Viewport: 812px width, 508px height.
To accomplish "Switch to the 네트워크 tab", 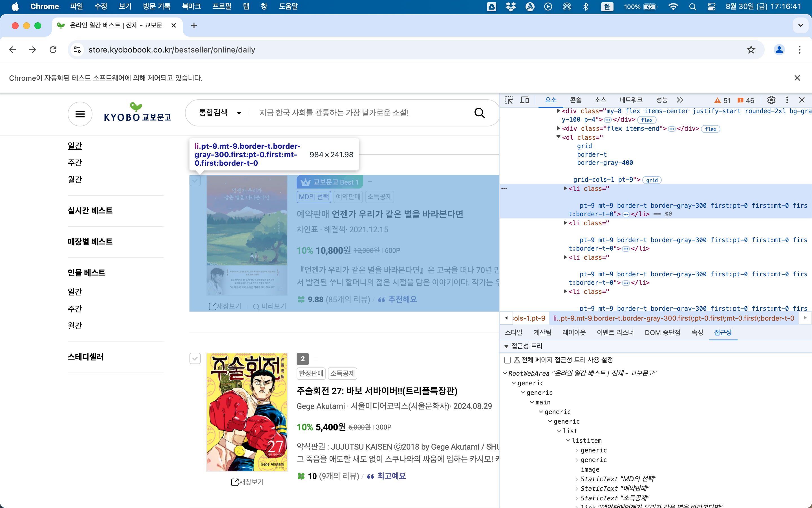I will [631, 100].
